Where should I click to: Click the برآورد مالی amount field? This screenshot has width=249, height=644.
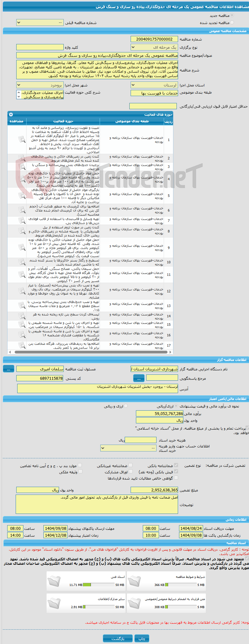click(160, 413)
